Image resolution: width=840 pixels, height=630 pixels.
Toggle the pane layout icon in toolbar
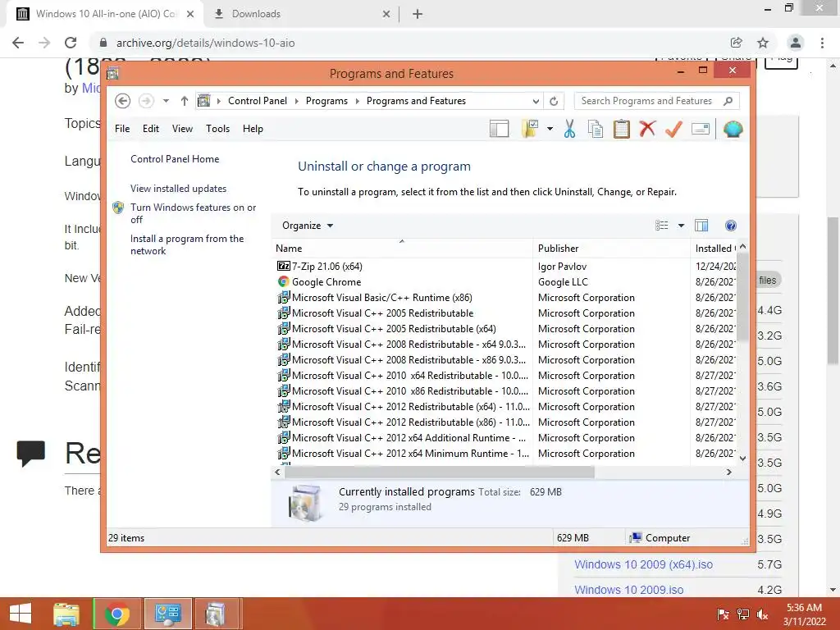[x=499, y=129]
